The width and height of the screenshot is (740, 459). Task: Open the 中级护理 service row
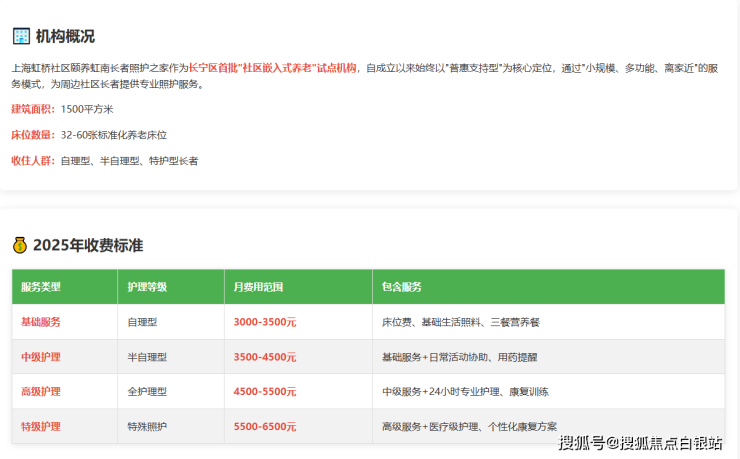[x=41, y=357]
